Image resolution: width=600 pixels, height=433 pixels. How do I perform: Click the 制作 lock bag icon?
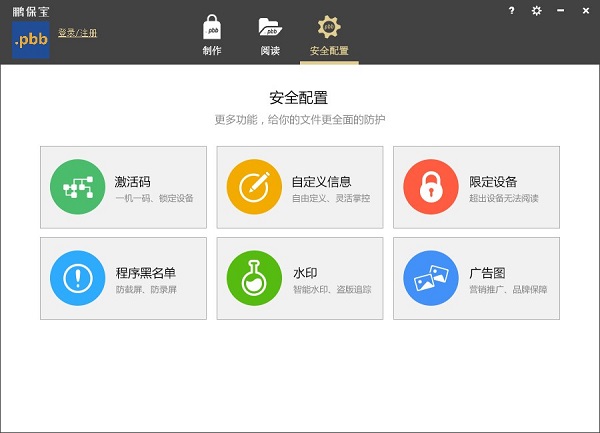click(212, 27)
